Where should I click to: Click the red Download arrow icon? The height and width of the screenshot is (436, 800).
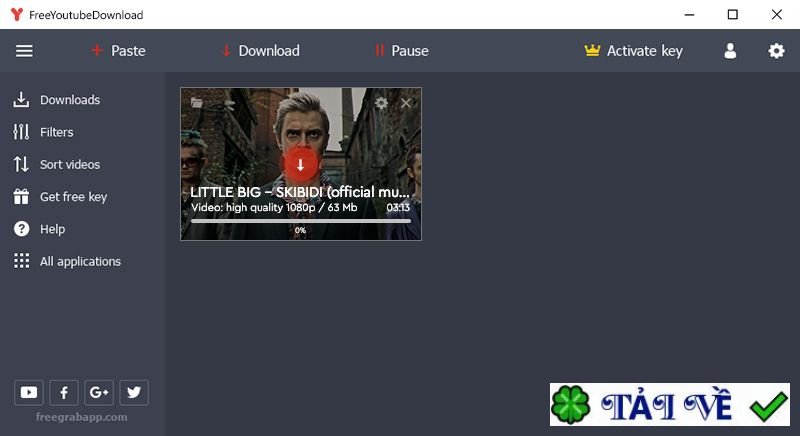[226, 50]
